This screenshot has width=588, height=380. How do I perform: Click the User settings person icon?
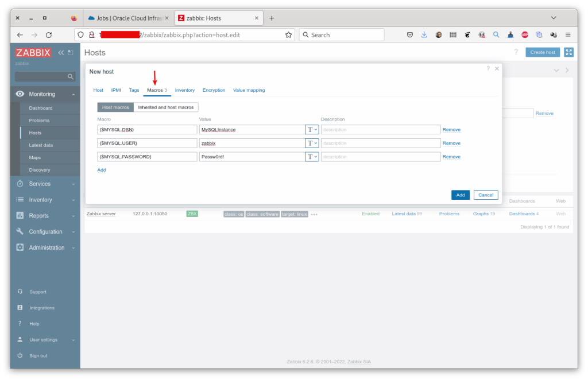(x=20, y=339)
